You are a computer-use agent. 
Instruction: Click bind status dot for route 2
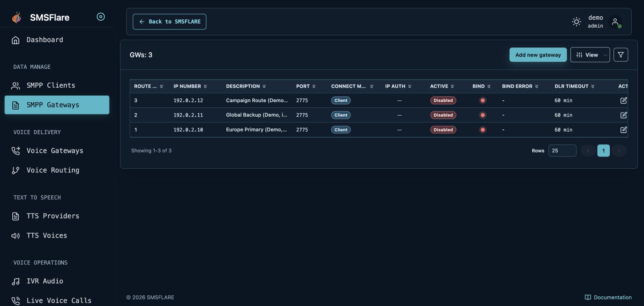(483, 115)
